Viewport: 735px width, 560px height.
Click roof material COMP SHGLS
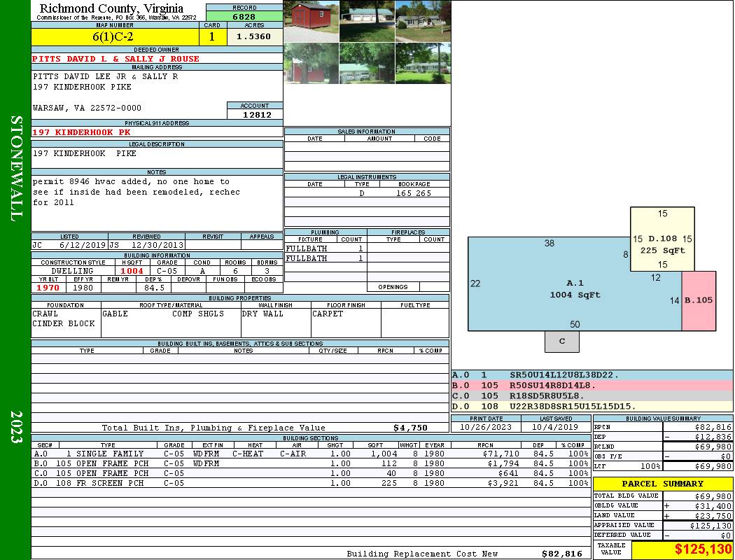(x=198, y=314)
